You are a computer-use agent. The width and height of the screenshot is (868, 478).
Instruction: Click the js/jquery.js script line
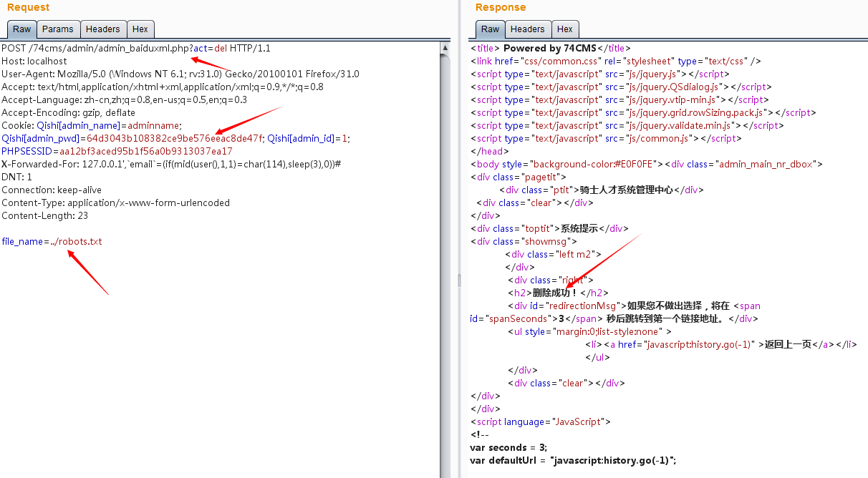[599, 74]
